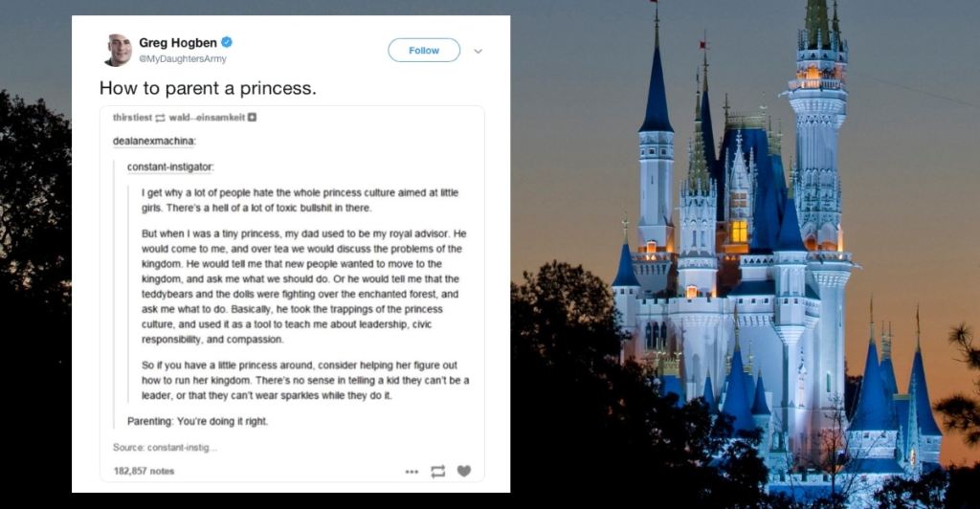980x509 pixels.
Task: Click the square icon after wald--einsamkeit
Action: 252,119
